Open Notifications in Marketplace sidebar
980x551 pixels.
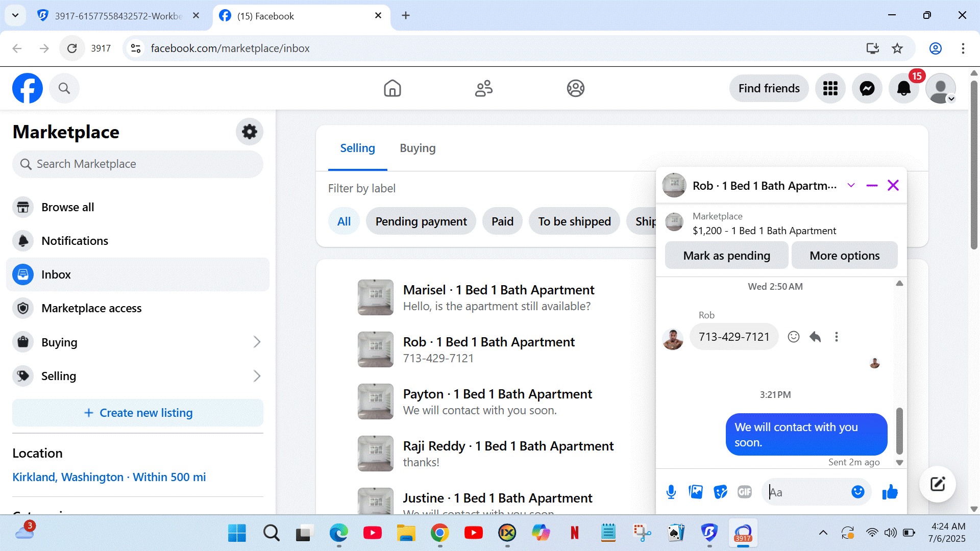[75, 241]
